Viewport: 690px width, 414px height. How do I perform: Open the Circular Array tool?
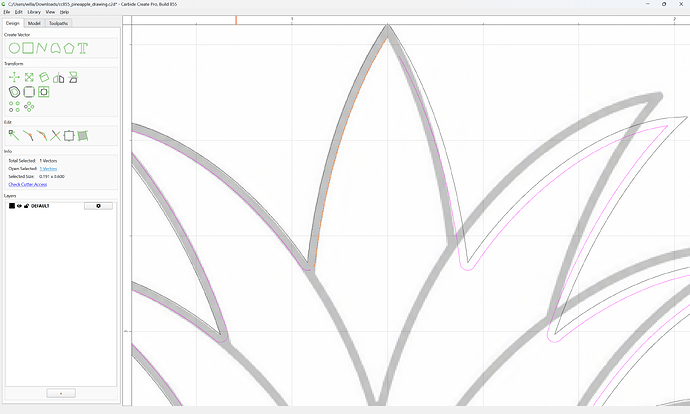click(x=29, y=106)
